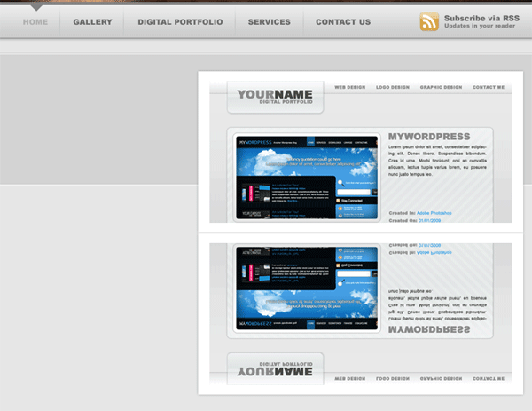The image size is (532, 411).
Task: Click the 'Updates in your reader' text
Action: [x=480, y=26]
